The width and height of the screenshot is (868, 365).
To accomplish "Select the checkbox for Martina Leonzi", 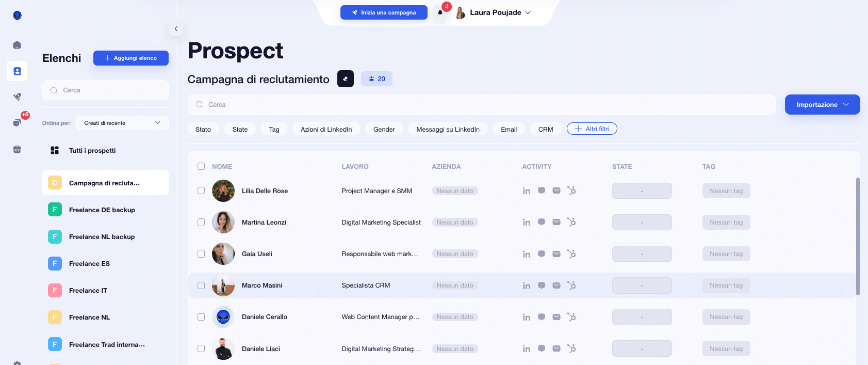I will (201, 223).
